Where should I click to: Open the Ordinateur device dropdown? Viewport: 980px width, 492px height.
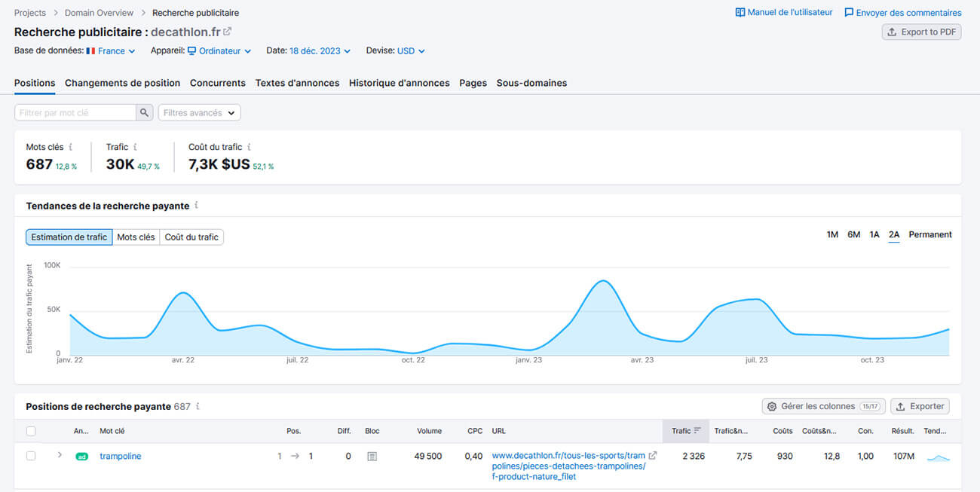[219, 51]
